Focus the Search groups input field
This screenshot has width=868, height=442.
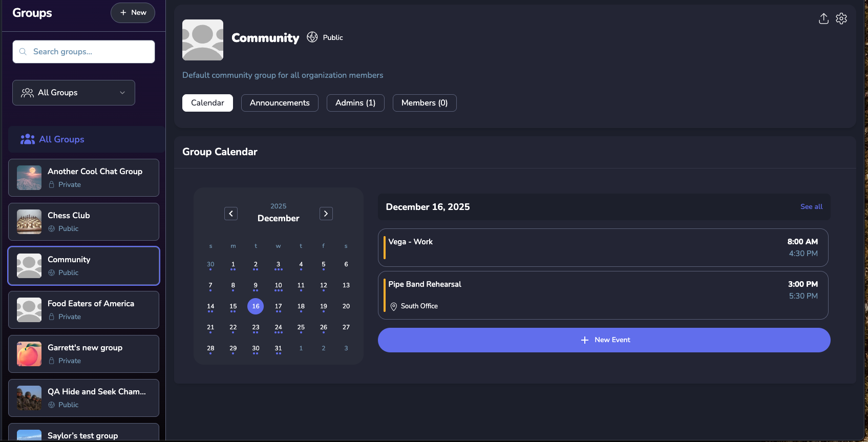[84, 52]
